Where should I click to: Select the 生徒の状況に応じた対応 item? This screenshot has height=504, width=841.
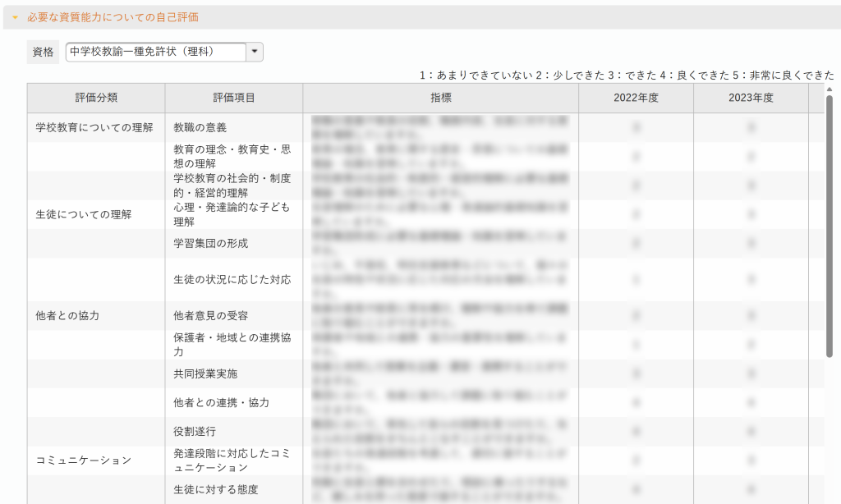coord(232,280)
